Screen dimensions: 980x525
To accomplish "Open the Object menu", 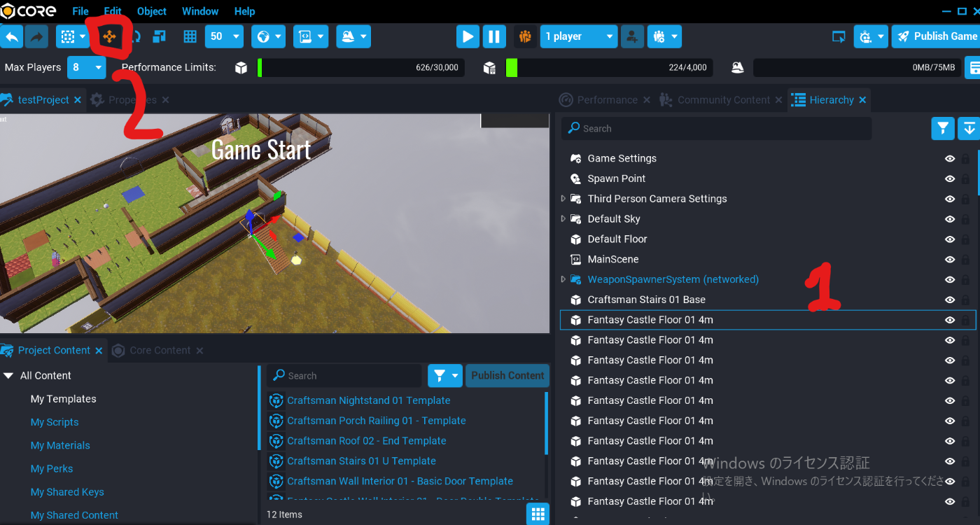I will coord(152,11).
